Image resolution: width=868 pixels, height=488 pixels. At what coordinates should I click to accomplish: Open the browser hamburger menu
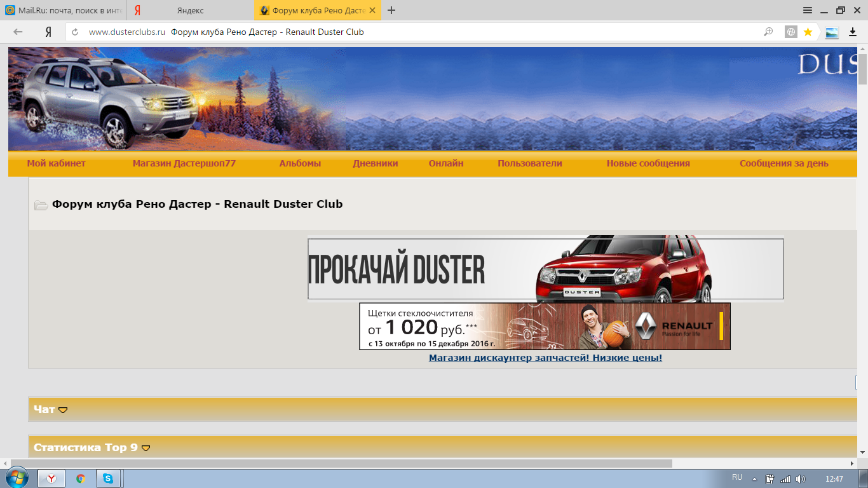click(x=808, y=10)
